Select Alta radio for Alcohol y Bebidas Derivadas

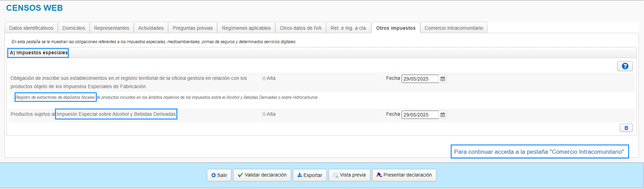point(264,114)
